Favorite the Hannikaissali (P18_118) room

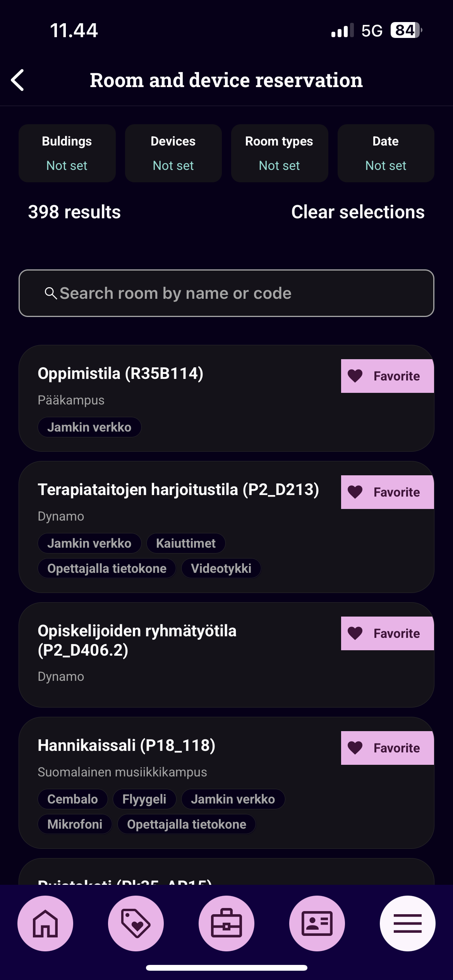(x=387, y=748)
